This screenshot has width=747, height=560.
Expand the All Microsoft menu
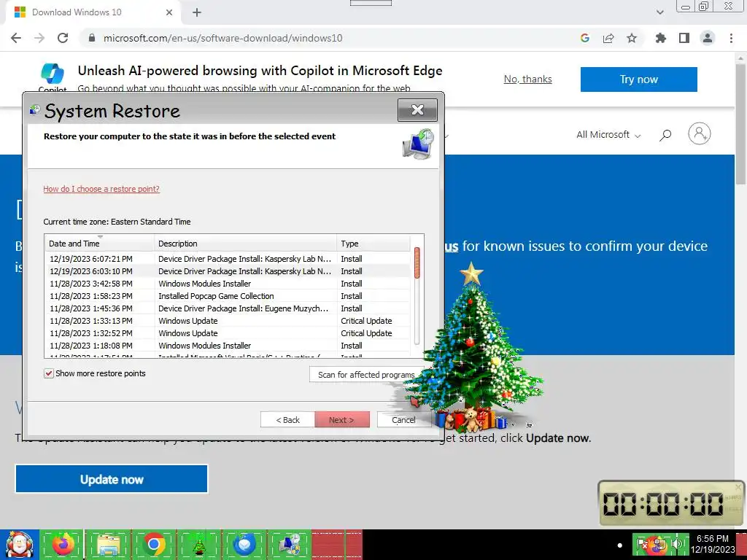coord(608,135)
